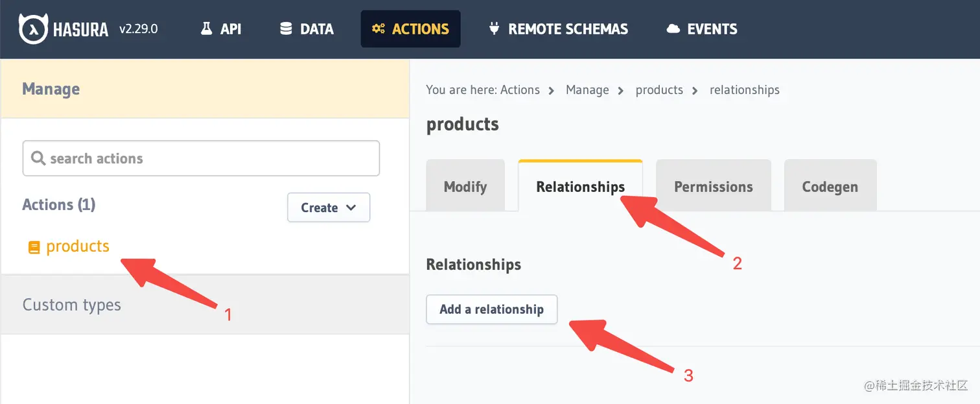
Task: Click the gears icon beside ACTIONS
Action: [379, 29]
